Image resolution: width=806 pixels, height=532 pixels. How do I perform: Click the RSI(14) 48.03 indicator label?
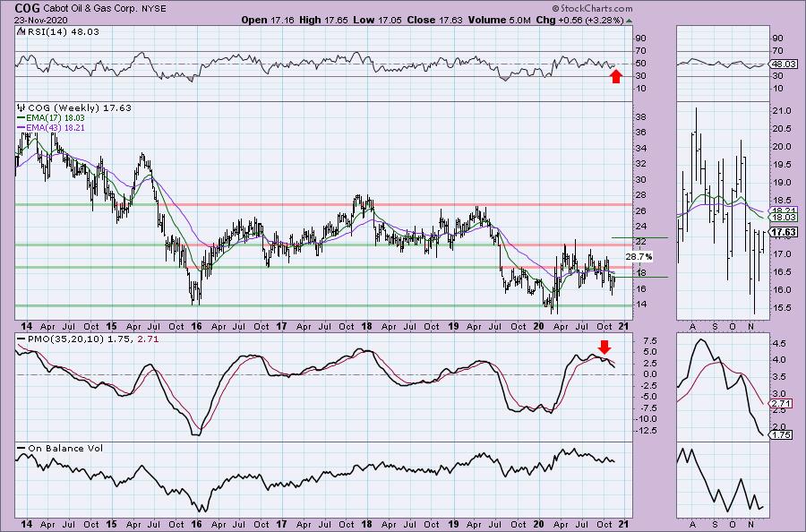pyautogui.click(x=62, y=32)
